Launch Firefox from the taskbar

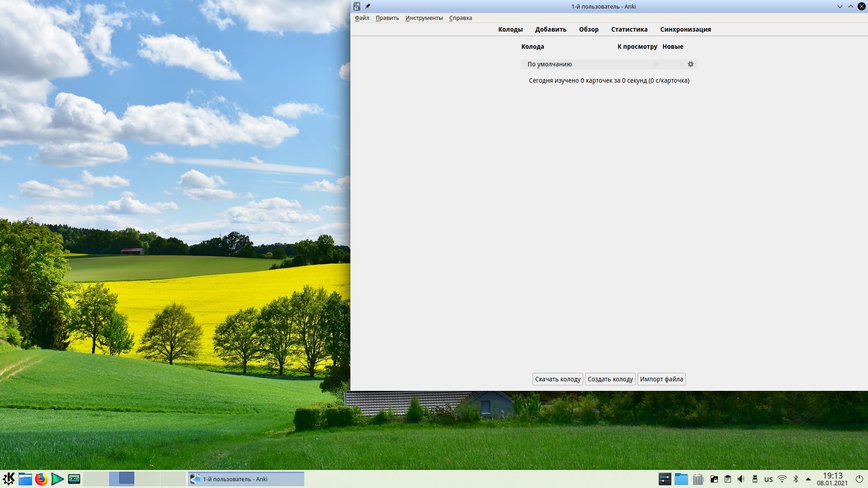coord(41,479)
